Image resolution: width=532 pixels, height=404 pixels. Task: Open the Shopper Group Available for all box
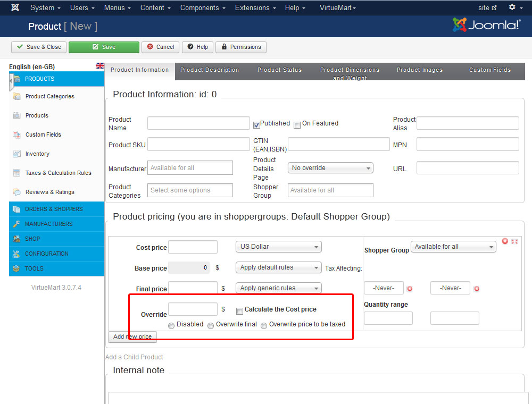[330, 190]
